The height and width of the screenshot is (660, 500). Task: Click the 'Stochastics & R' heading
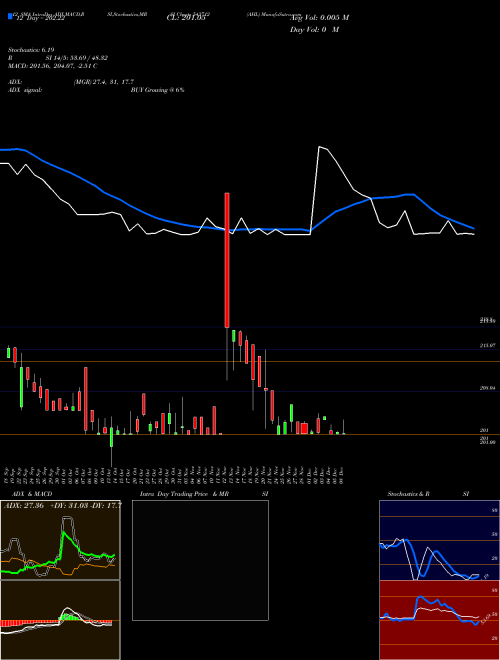(409, 494)
